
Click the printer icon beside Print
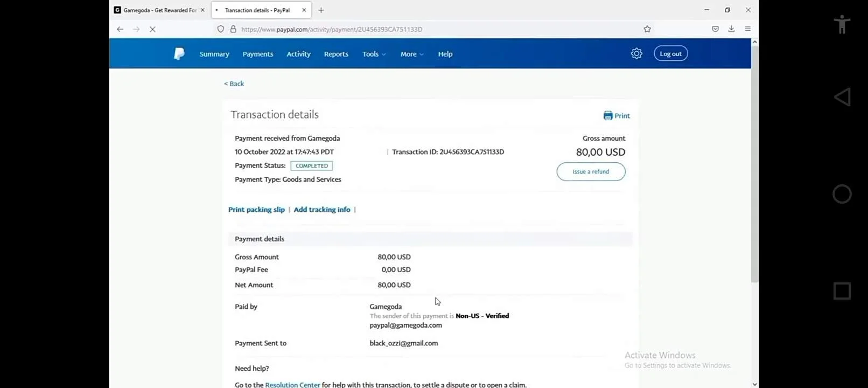tap(608, 115)
